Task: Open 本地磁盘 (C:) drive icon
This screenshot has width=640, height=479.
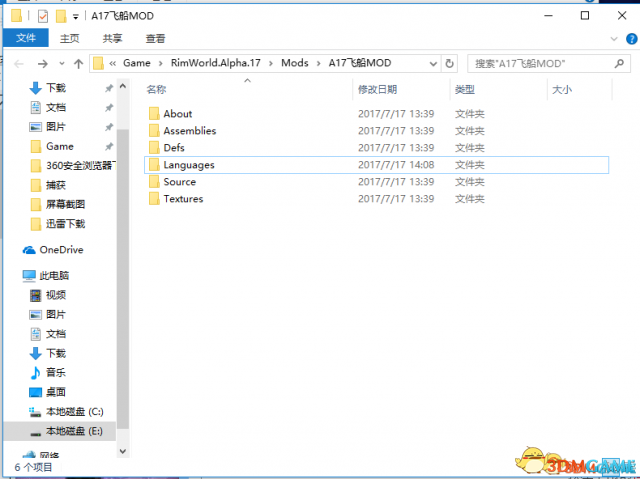Action: [x=35, y=412]
